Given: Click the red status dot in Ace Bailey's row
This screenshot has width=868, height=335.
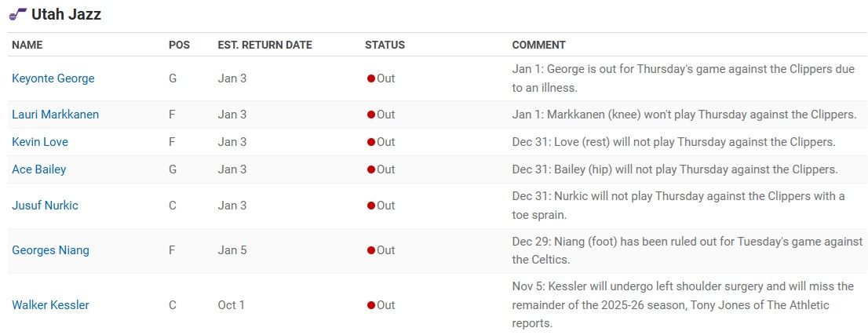Looking at the screenshot, I should pyautogui.click(x=371, y=169).
